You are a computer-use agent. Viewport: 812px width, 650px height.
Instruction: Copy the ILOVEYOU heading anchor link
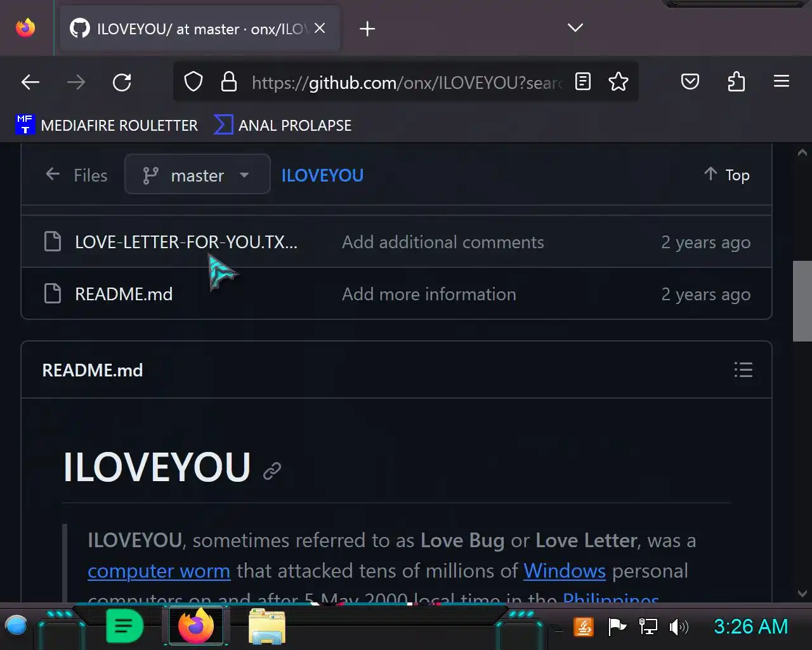[272, 470]
